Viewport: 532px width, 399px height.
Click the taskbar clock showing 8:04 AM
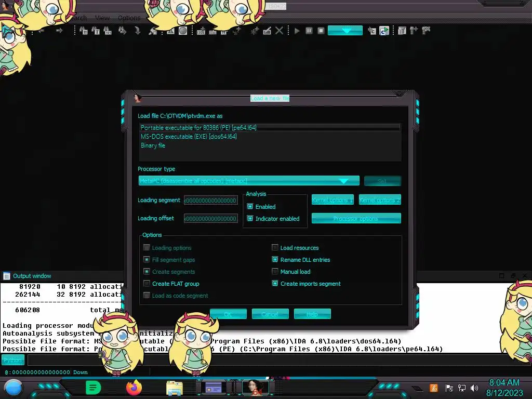504,388
